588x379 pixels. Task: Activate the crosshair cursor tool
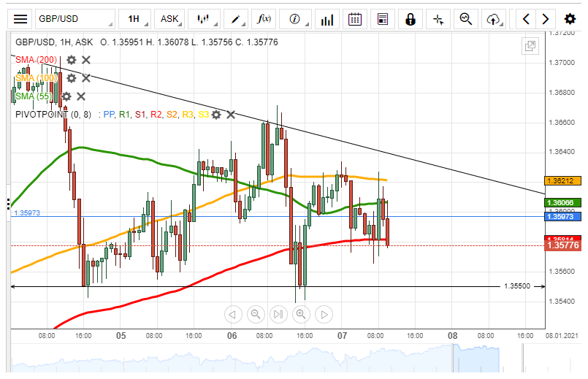(438, 19)
